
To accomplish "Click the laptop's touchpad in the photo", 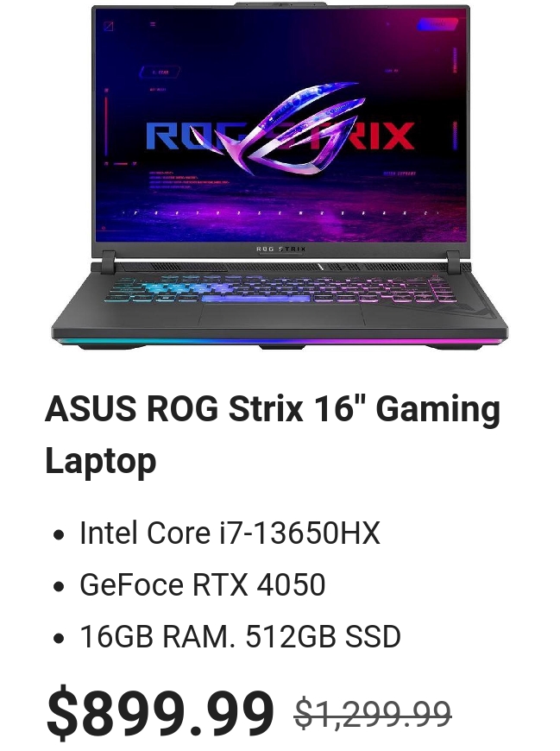I will click(x=280, y=315).
